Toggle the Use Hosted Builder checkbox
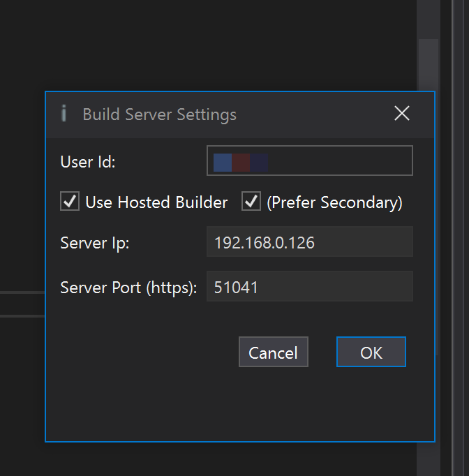This screenshot has width=469, height=476. (70, 202)
